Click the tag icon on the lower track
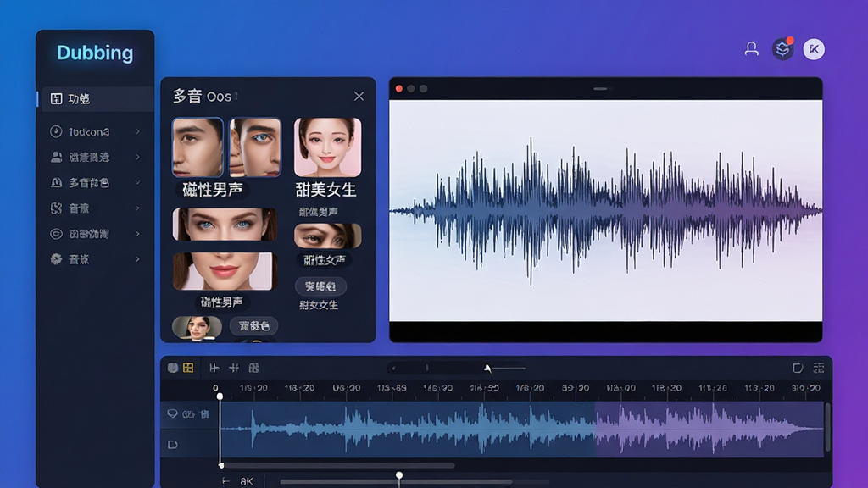The width and height of the screenshot is (868, 488). point(173,444)
